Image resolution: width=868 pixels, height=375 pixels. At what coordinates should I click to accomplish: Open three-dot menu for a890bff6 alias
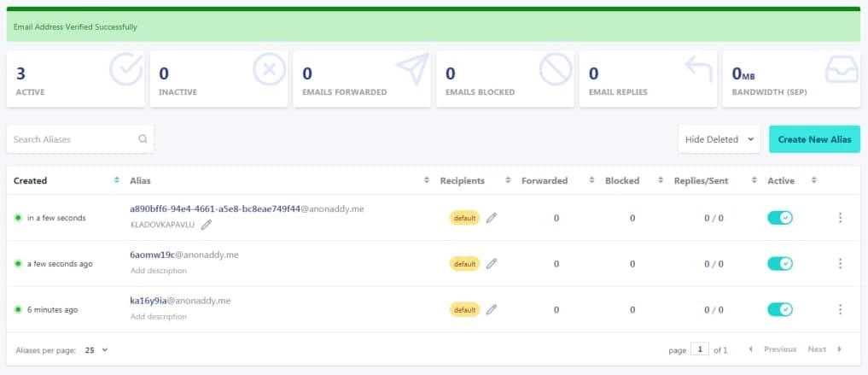pos(840,218)
